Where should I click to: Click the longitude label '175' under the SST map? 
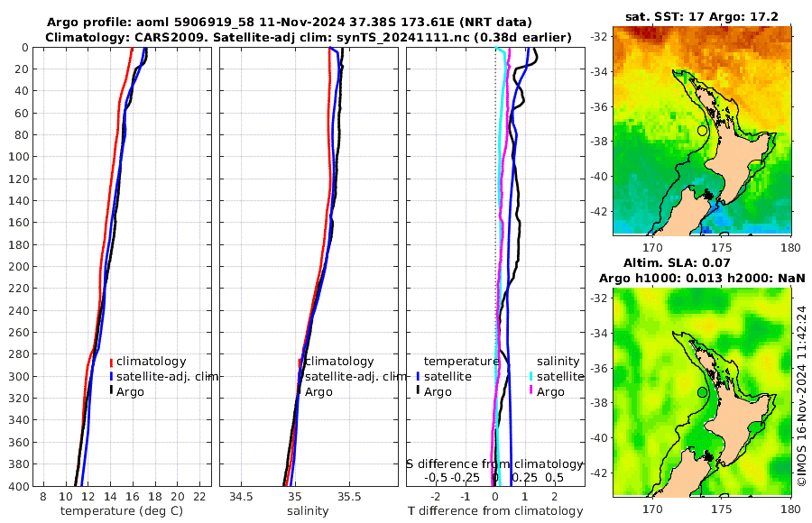coord(722,247)
